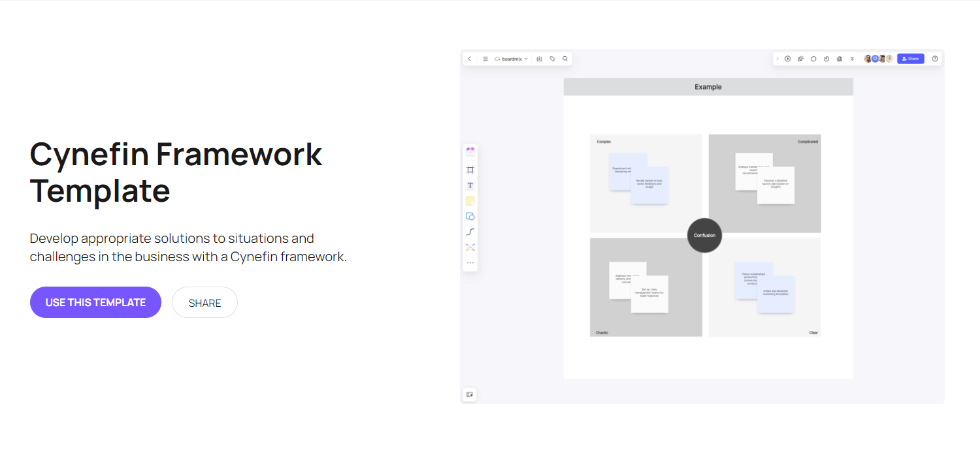Image resolution: width=980 pixels, height=457 pixels.
Task: Click the minimap icon at bottom left
Action: click(x=470, y=394)
